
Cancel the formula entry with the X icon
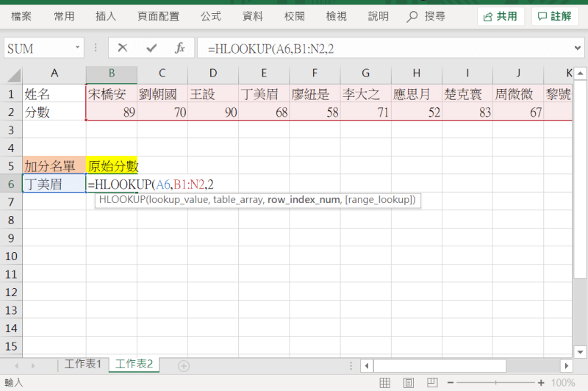(123, 49)
